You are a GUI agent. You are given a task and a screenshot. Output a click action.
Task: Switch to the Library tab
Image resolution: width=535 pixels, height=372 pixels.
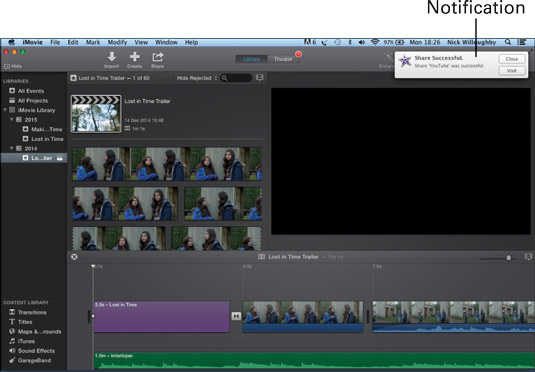[x=252, y=59]
